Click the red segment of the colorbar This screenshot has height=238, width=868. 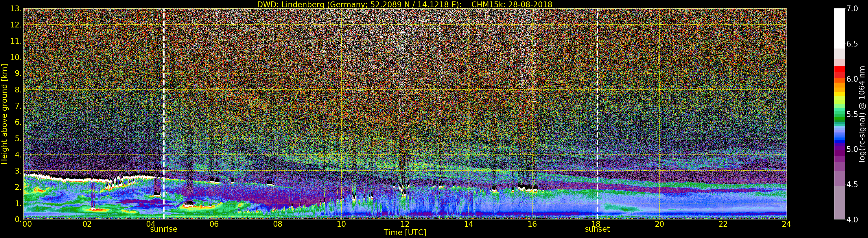839,70
